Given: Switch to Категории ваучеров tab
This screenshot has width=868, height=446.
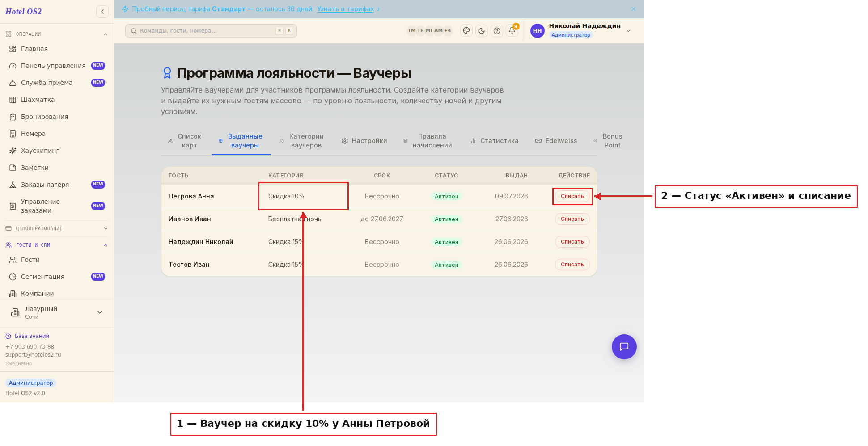Looking at the screenshot, I should click(x=302, y=141).
